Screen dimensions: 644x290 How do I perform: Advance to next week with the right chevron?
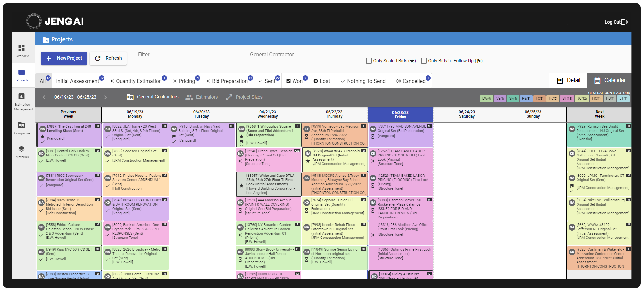[x=105, y=97]
